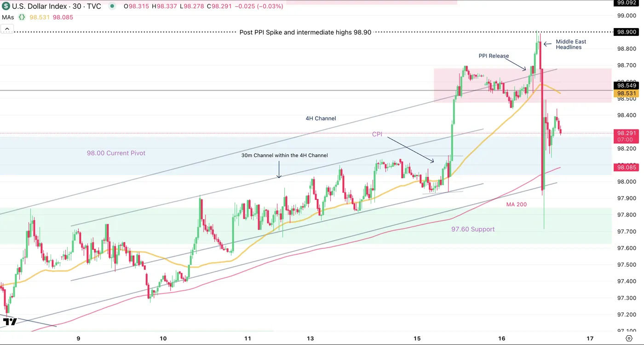Click date label 17 on the time axis
644x345 pixels.
(x=590, y=339)
